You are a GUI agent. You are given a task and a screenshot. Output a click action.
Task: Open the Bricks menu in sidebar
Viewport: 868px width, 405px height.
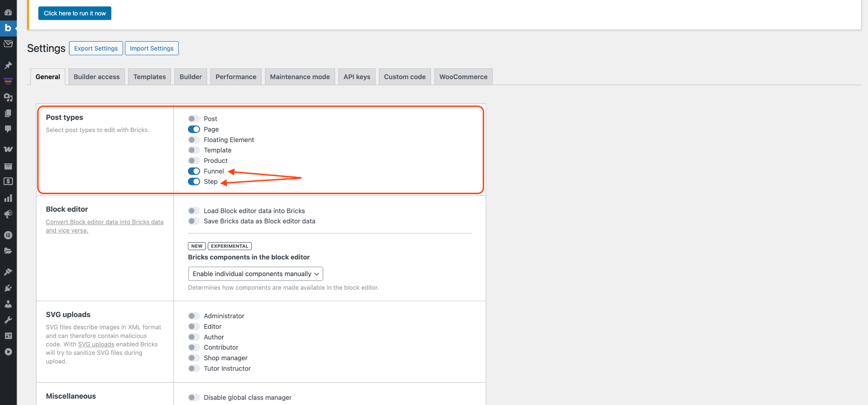point(8,28)
